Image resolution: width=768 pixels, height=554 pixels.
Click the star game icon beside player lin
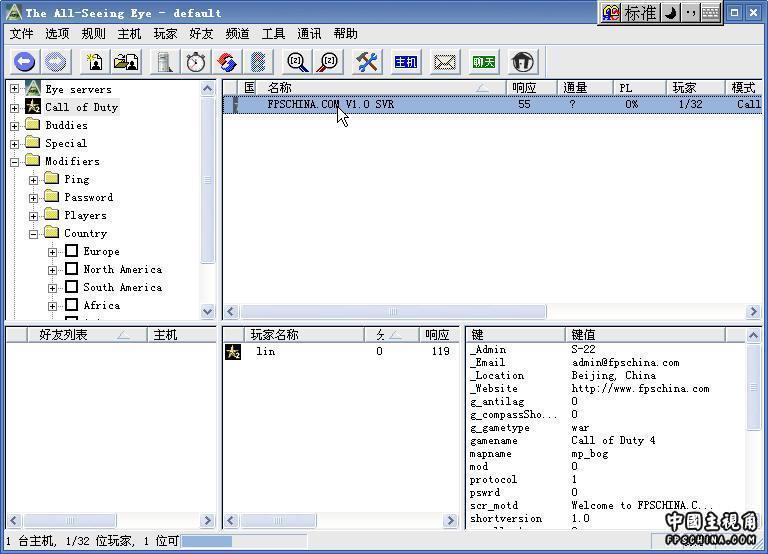pyautogui.click(x=233, y=352)
